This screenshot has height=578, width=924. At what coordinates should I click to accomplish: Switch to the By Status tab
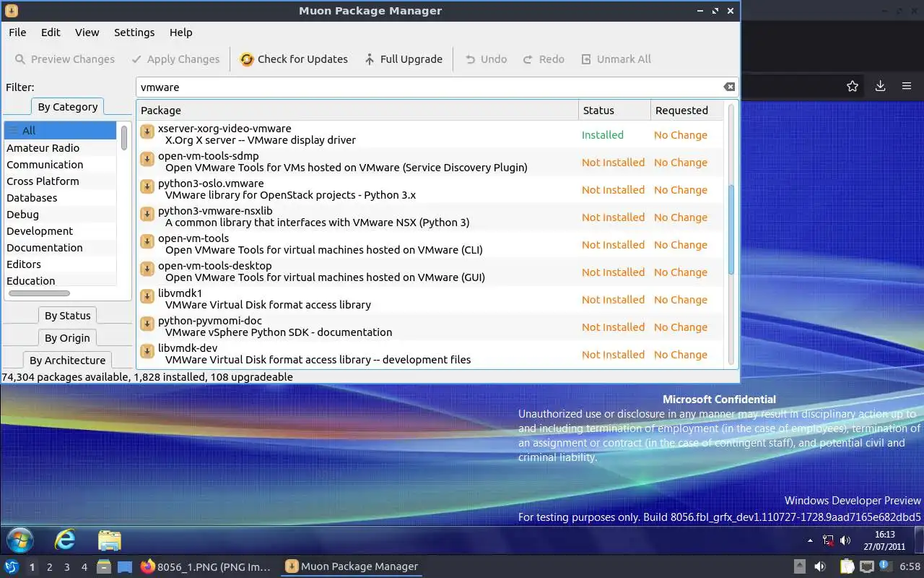67,316
